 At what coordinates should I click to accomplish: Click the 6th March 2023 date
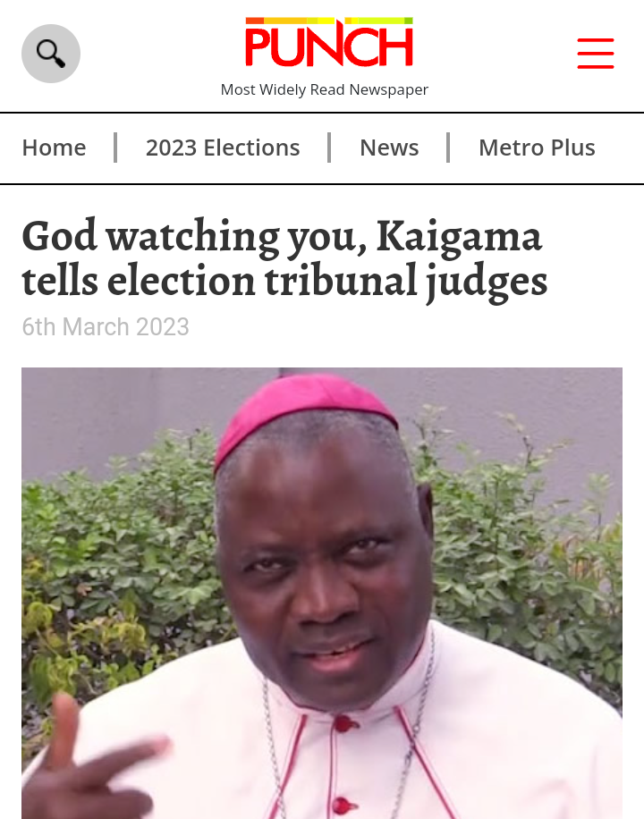(x=105, y=327)
